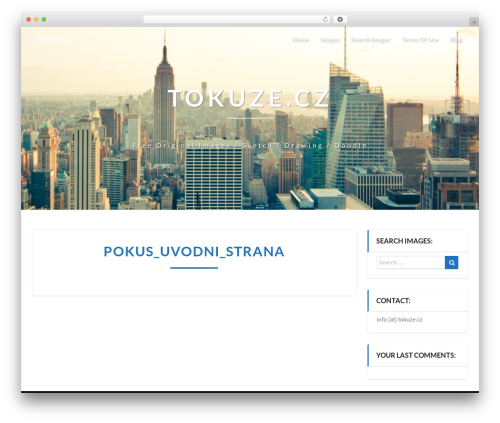The image size is (500, 423).
Task: Click the round icon beside the address bar
Action: click(340, 20)
